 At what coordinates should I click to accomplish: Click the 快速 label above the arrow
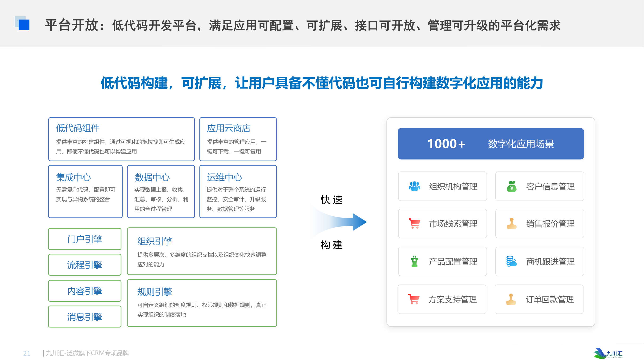(332, 200)
